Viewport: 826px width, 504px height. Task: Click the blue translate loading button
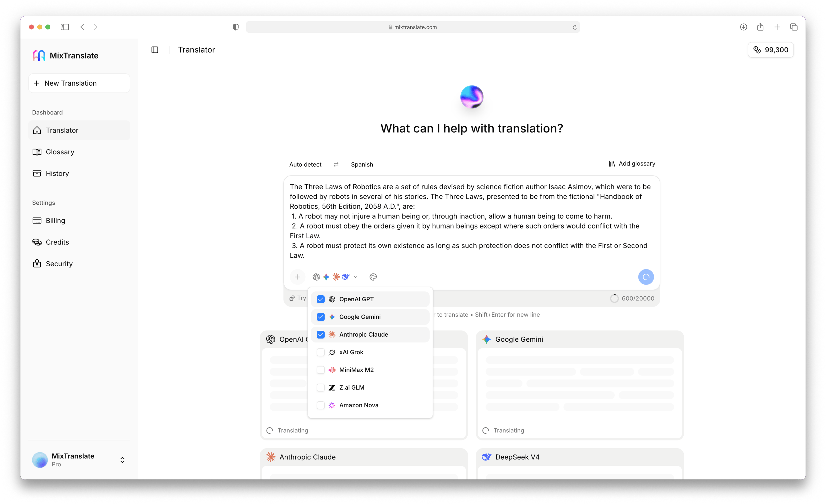(x=646, y=277)
